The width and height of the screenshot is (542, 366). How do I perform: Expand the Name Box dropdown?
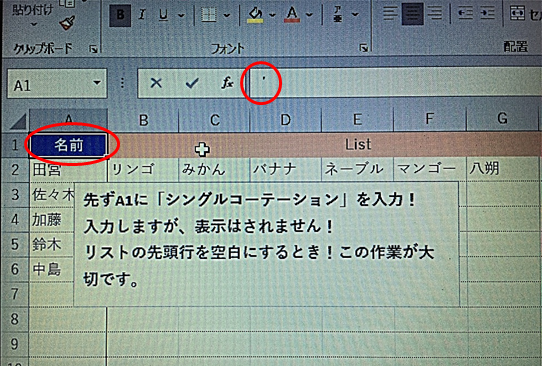point(97,83)
